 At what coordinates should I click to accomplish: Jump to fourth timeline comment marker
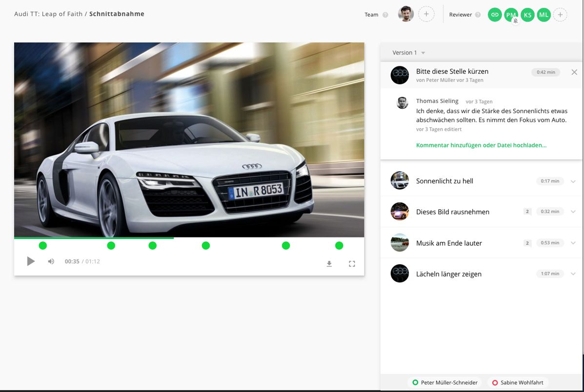[x=205, y=246]
